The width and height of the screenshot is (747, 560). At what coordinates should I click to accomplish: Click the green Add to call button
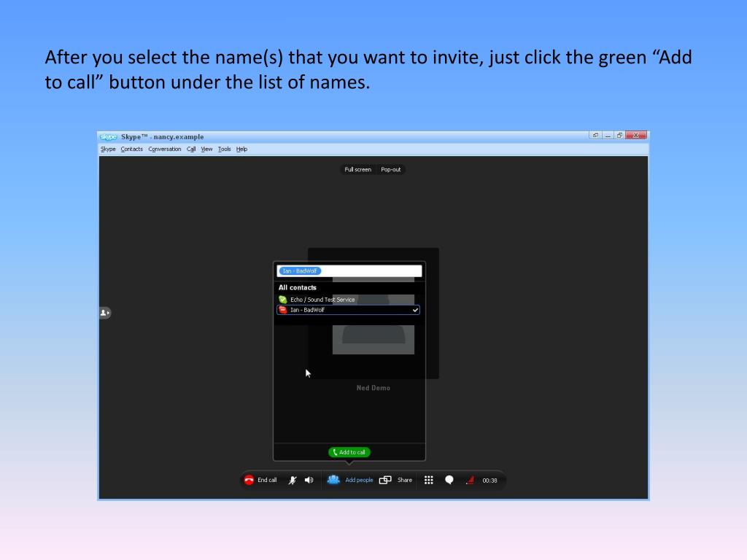pos(349,452)
